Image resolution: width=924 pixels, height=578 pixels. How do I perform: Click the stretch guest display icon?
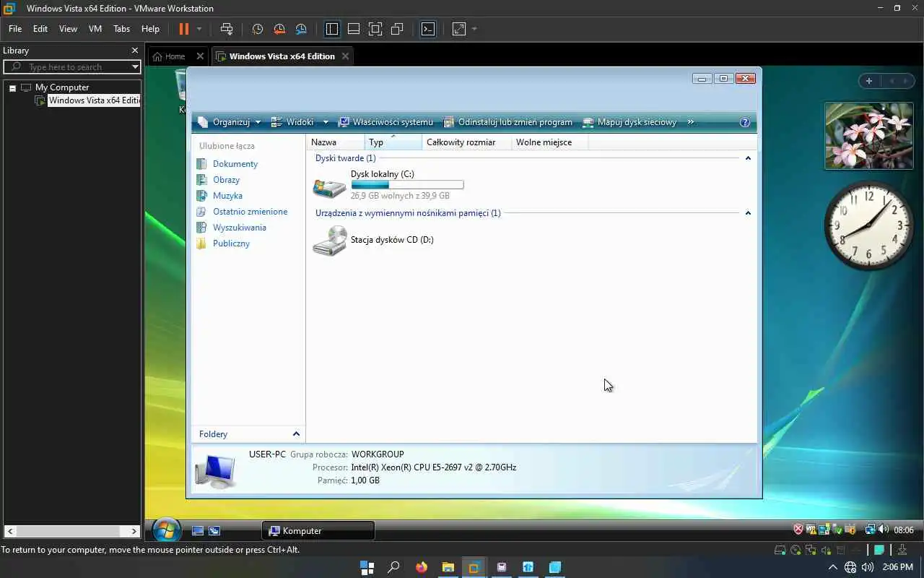click(459, 29)
